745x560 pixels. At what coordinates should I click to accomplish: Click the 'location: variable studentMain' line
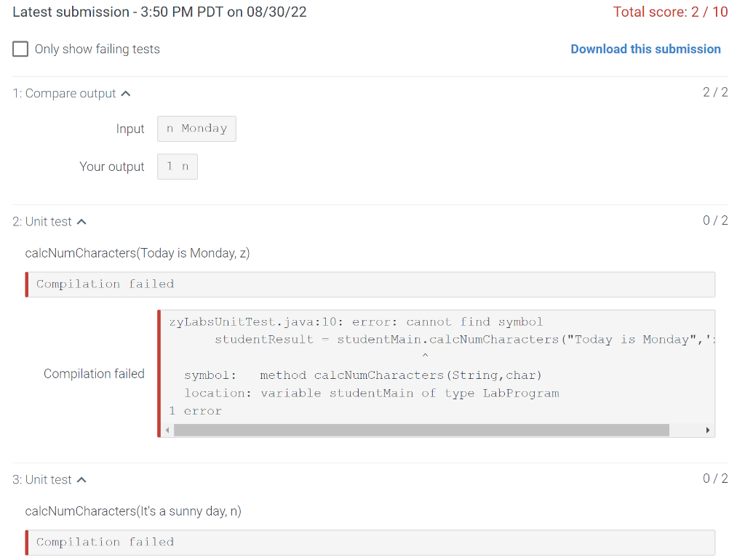(x=372, y=393)
